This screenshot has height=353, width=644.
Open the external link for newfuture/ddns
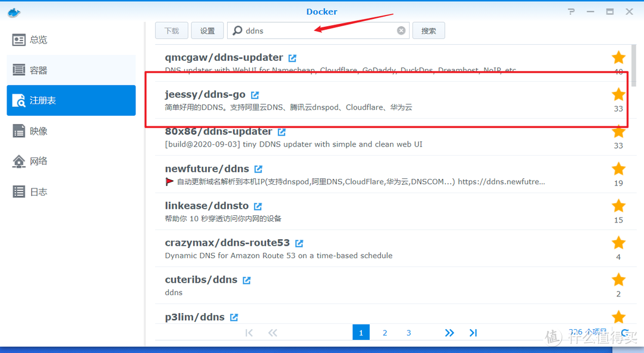click(x=258, y=169)
